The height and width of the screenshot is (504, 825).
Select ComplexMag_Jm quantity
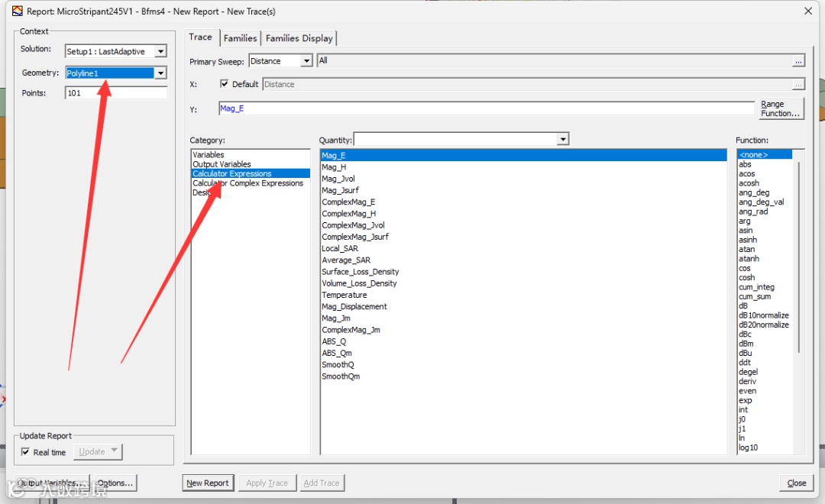click(351, 330)
